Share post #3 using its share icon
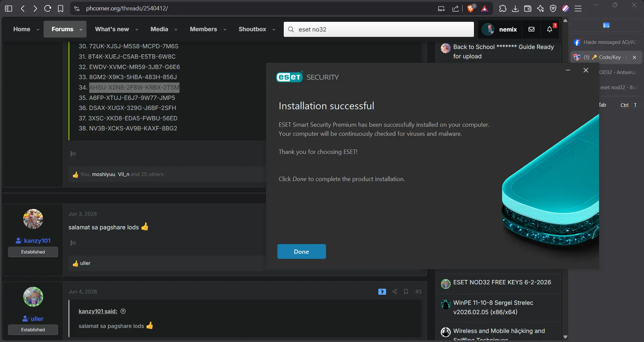 pos(394,292)
